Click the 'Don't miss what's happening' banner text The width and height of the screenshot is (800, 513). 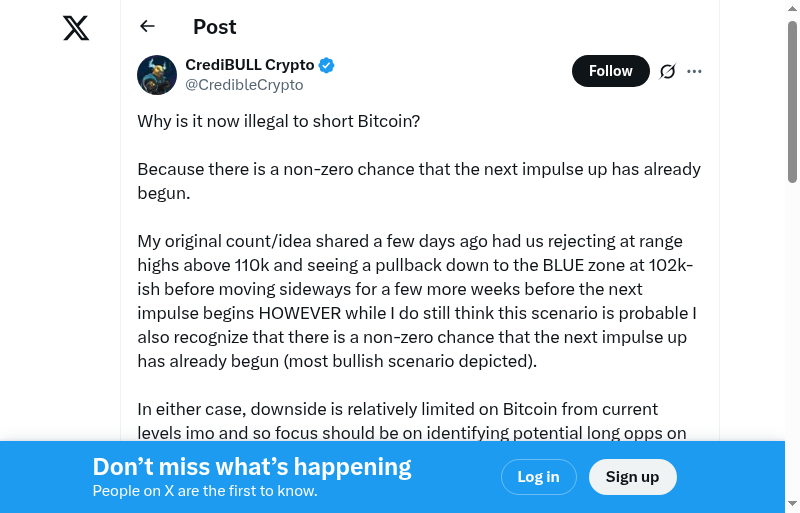pyautogui.click(x=252, y=466)
